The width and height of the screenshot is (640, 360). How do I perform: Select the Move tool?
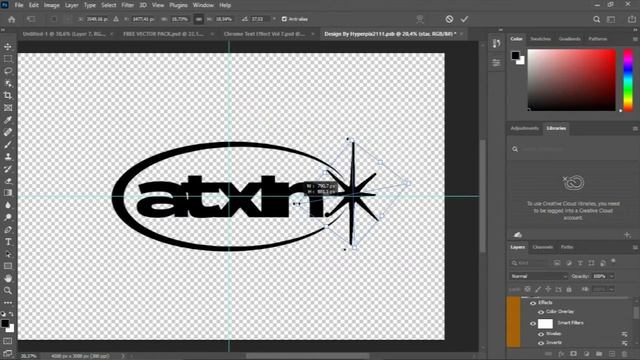pyautogui.click(x=8, y=47)
